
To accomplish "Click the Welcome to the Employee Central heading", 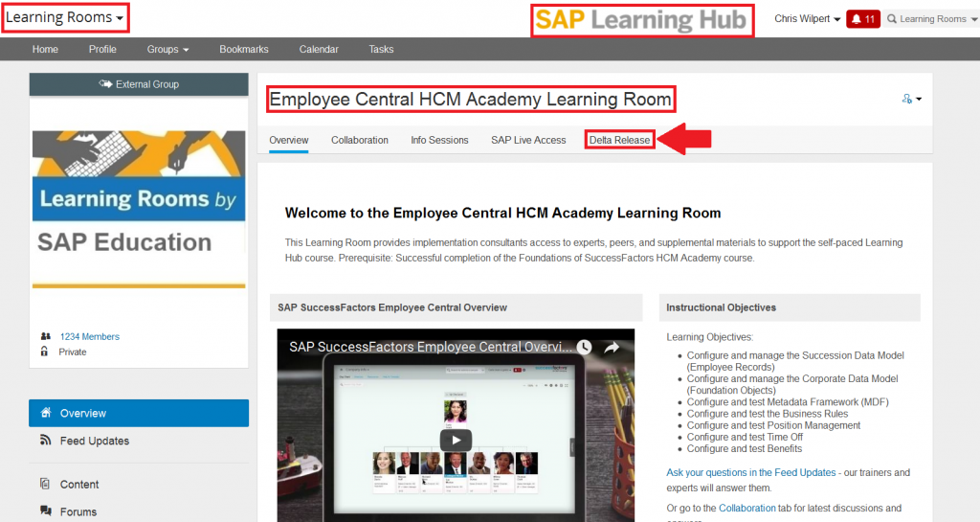I will click(x=502, y=214).
